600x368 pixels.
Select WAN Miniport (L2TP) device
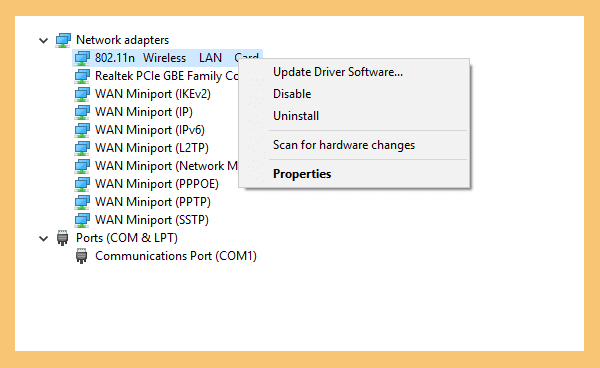(x=152, y=148)
